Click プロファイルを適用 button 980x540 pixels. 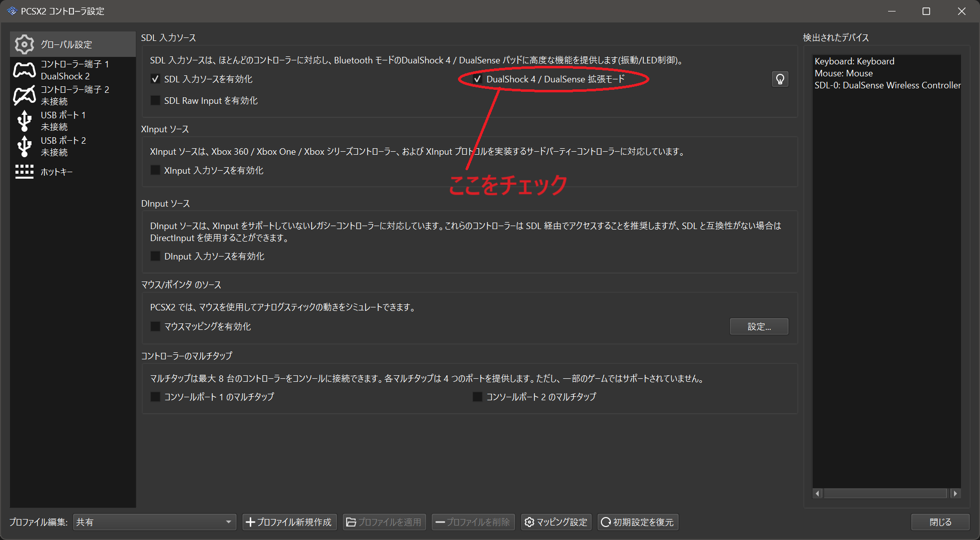coord(384,522)
